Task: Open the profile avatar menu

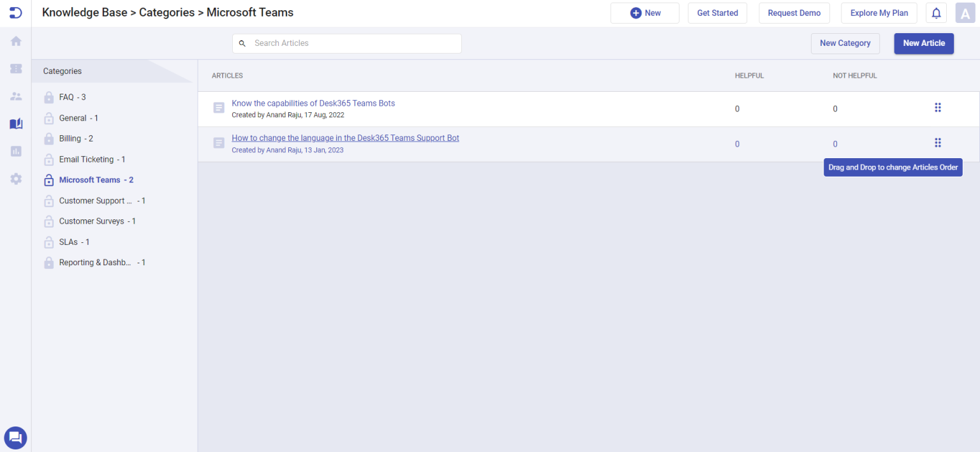Action: [x=965, y=13]
